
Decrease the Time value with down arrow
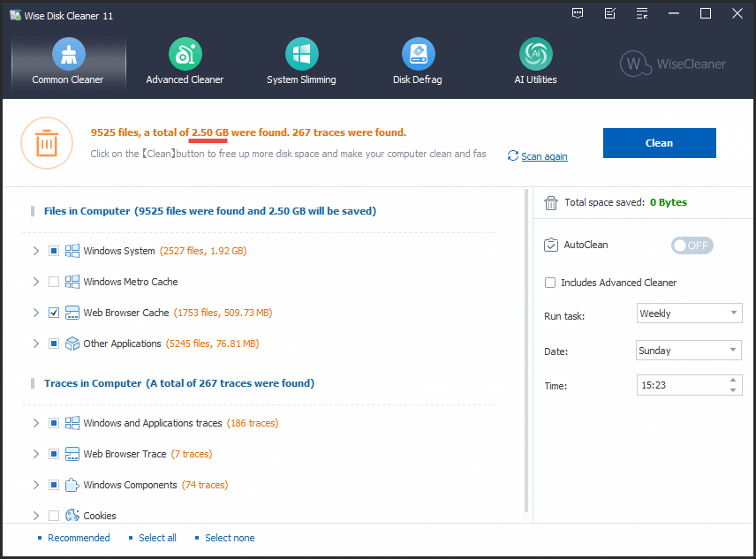(733, 389)
